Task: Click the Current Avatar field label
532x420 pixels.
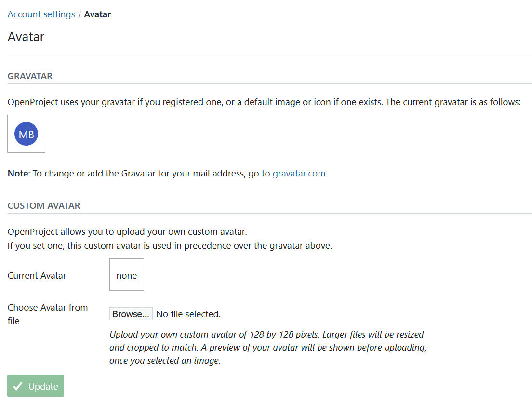Action: [37, 275]
